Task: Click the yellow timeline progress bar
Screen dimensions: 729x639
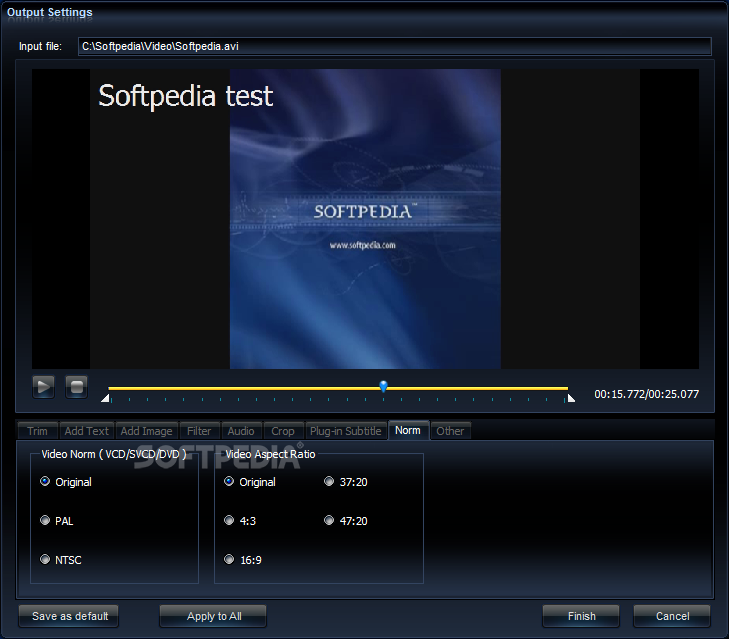Action: click(338, 388)
